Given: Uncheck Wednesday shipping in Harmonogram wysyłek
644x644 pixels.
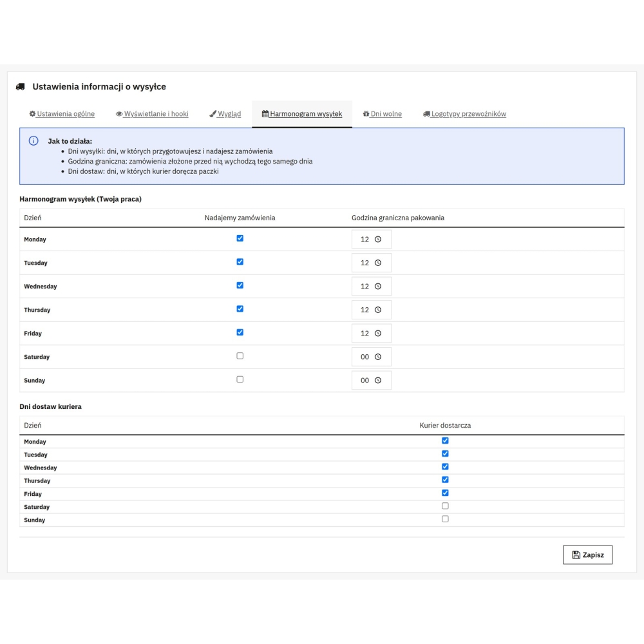Looking at the screenshot, I should pyautogui.click(x=240, y=285).
